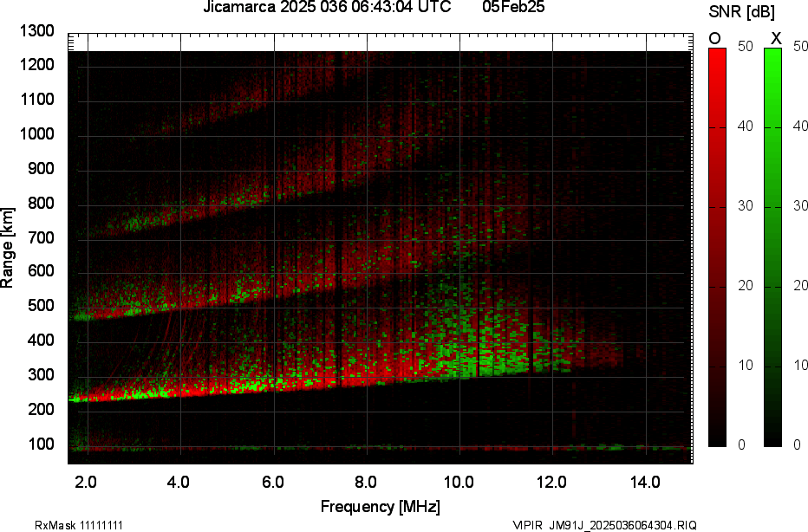Select the 05Feb25 date label
This screenshot has width=808, height=532.
coord(513,7)
